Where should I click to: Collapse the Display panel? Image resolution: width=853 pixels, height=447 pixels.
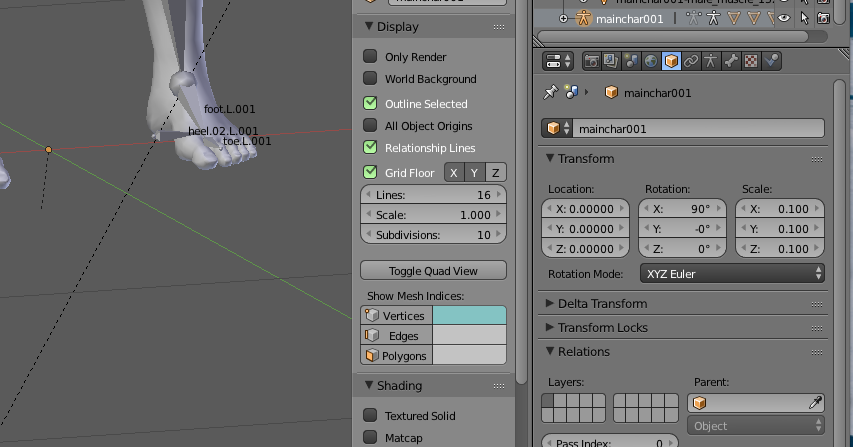[369, 26]
